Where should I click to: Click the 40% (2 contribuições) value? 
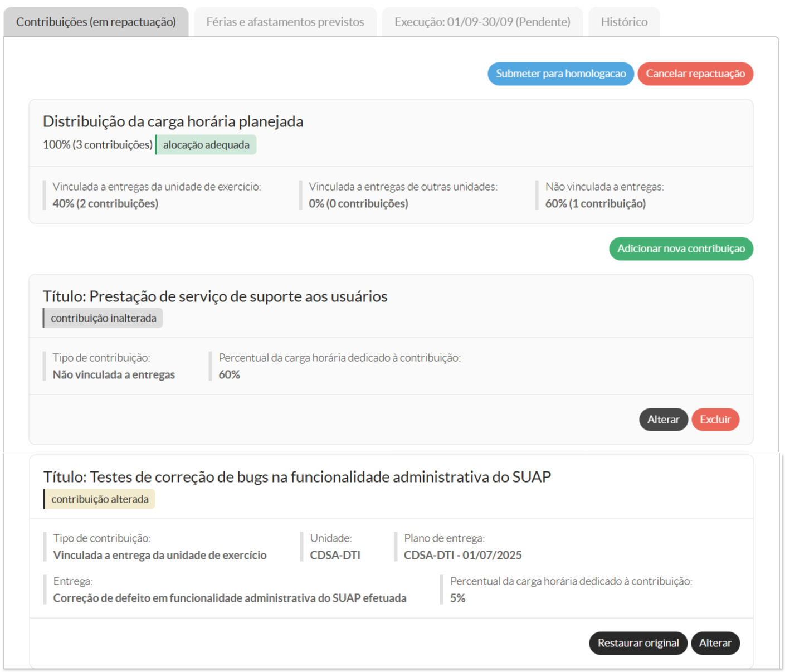coord(105,204)
